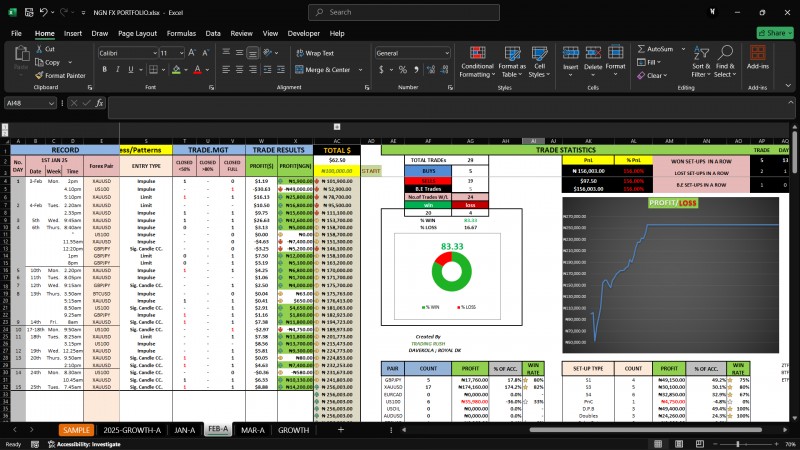Click the Cut scissors icon

(x=39, y=49)
